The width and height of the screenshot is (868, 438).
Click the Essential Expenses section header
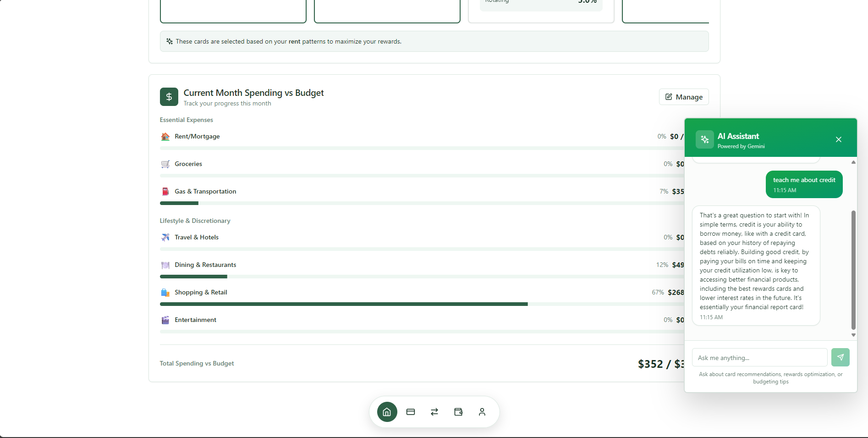point(187,120)
